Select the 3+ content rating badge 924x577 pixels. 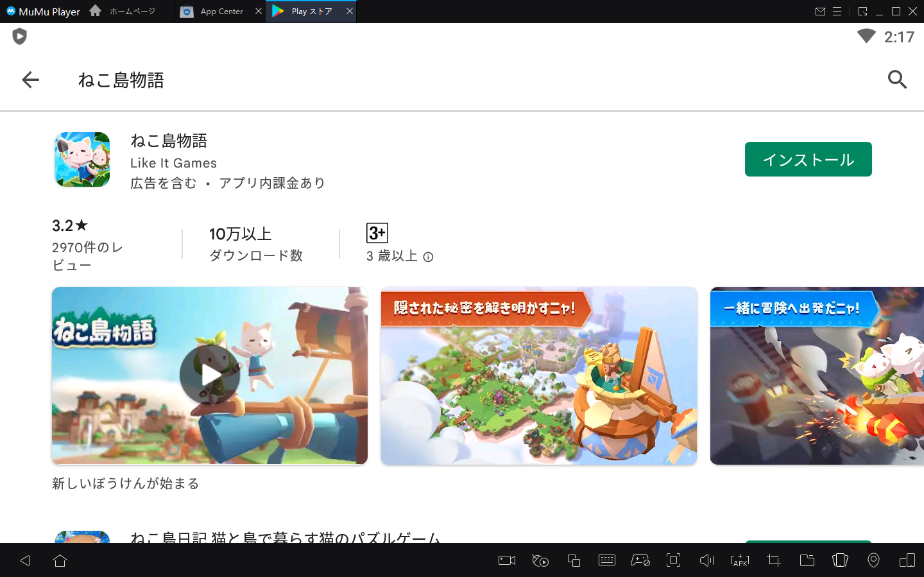coord(377,233)
